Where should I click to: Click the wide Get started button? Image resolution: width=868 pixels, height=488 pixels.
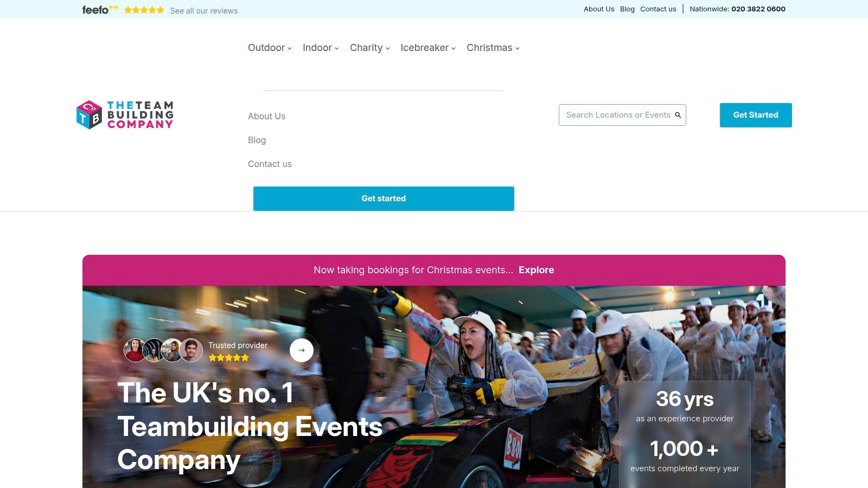pos(384,198)
